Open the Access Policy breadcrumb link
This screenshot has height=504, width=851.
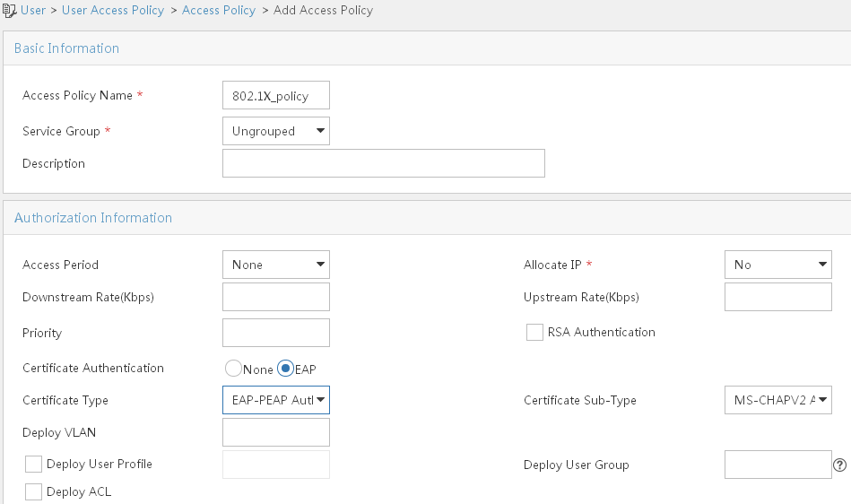(219, 10)
